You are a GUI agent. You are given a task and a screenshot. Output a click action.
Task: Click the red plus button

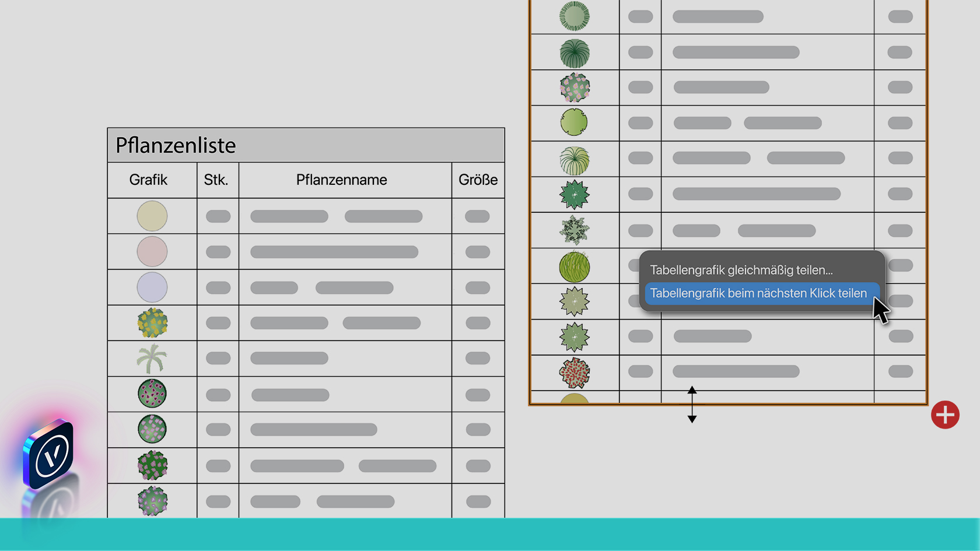tap(945, 415)
